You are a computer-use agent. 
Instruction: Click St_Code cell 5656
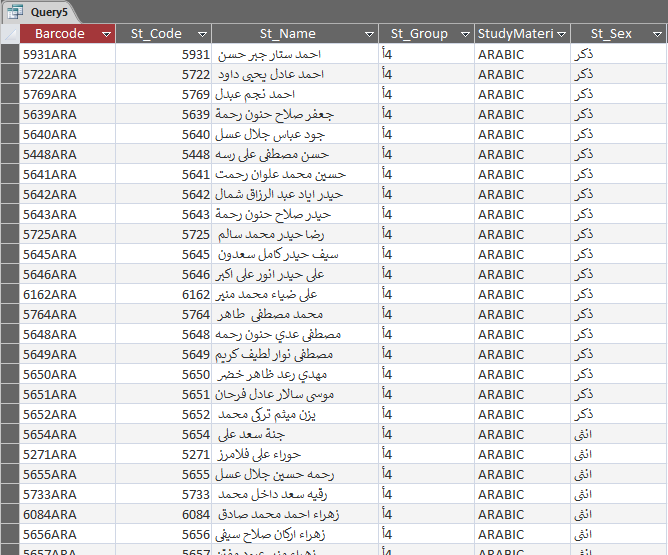pyautogui.click(x=164, y=535)
